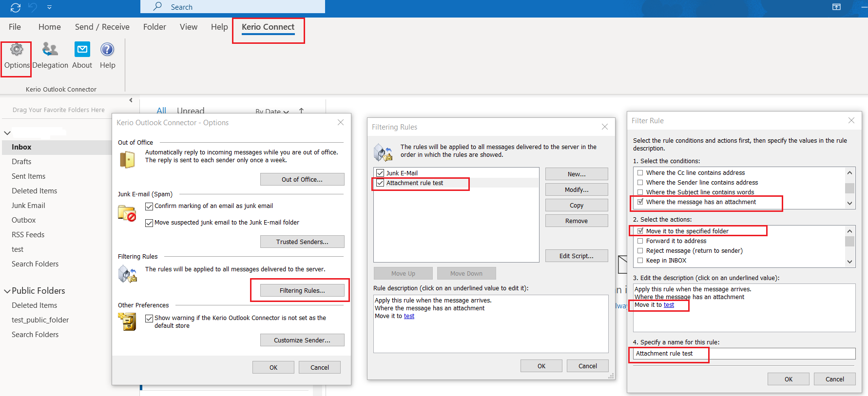Viewport: 868px width, 396px height.
Task: Click the Trusted Senders... button
Action: 302,242
